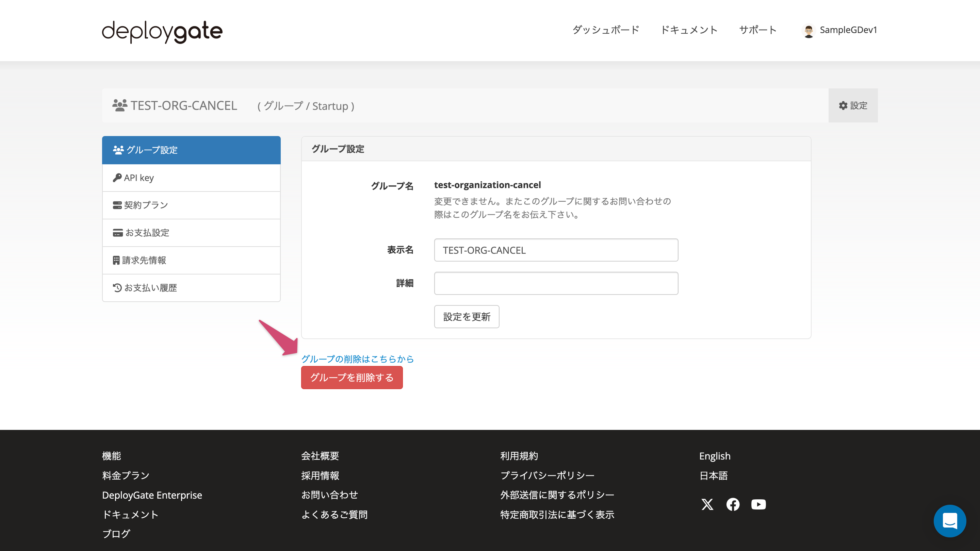Open the chat support bubble

coord(950,521)
